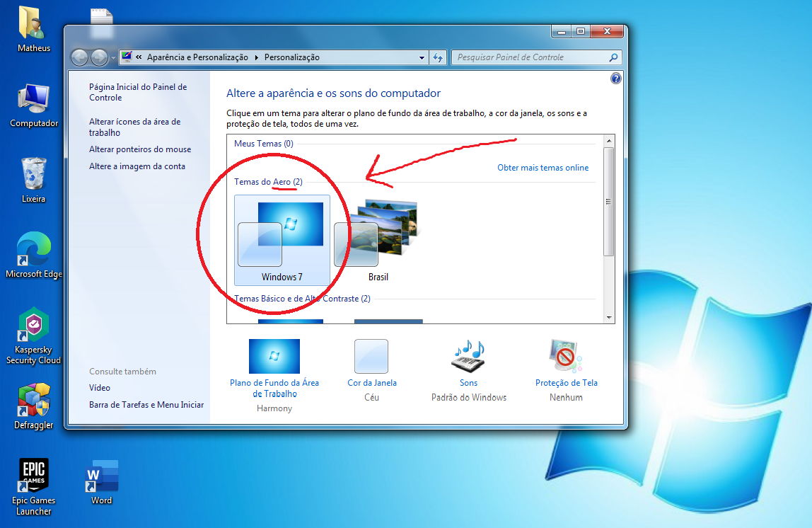Click Obter mais temas online link
Image resolution: width=812 pixels, height=528 pixels.
[543, 168]
